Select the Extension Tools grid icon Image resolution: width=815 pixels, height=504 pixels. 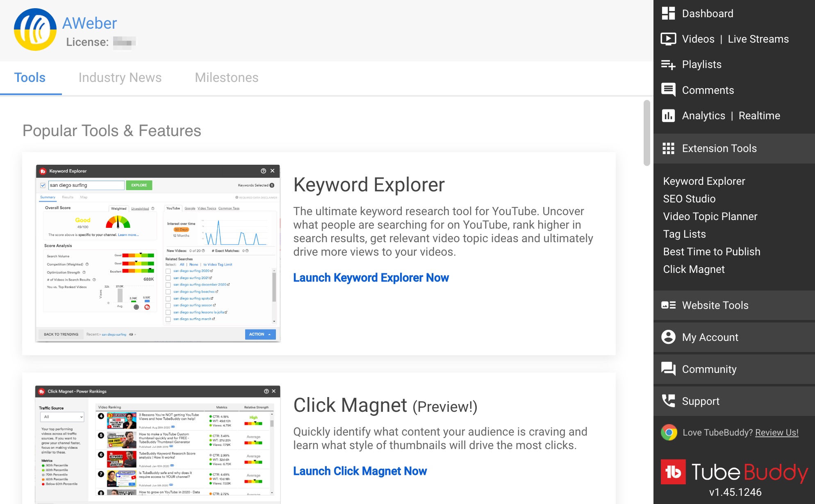click(669, 148)
